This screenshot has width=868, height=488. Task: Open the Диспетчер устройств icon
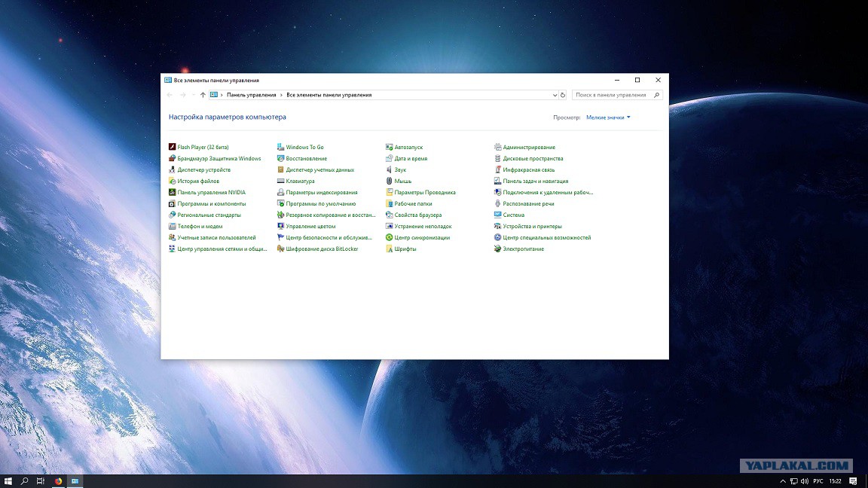(172, 170)
